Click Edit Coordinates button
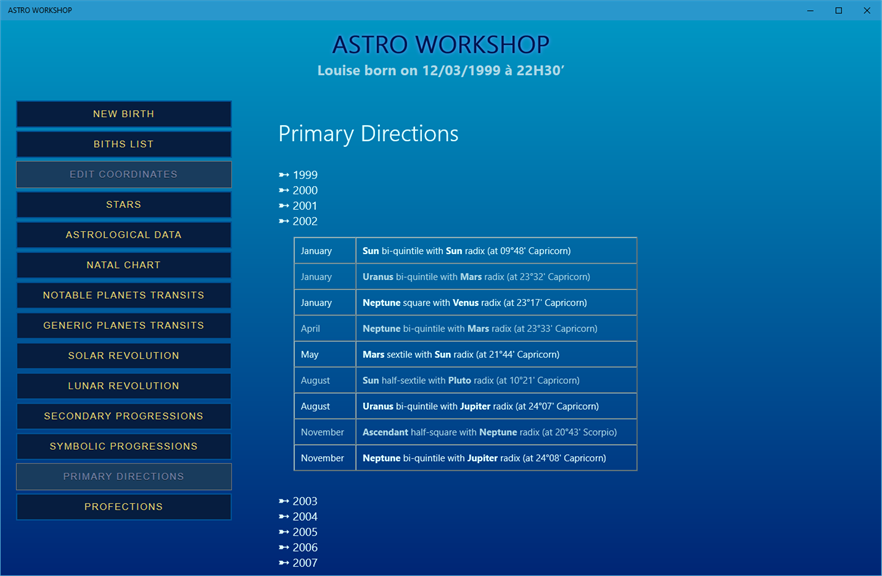The width and height of the screenshot is (882, 576). pyautogui.click(x=124, y=174)
